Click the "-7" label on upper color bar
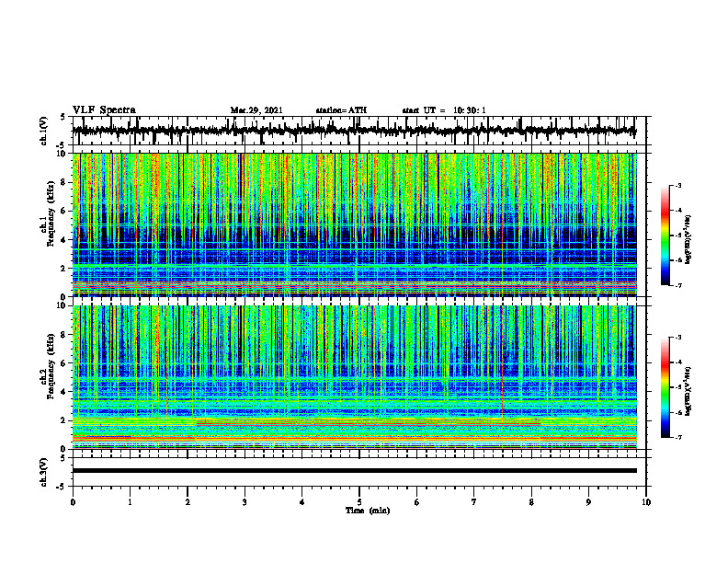 677,286
